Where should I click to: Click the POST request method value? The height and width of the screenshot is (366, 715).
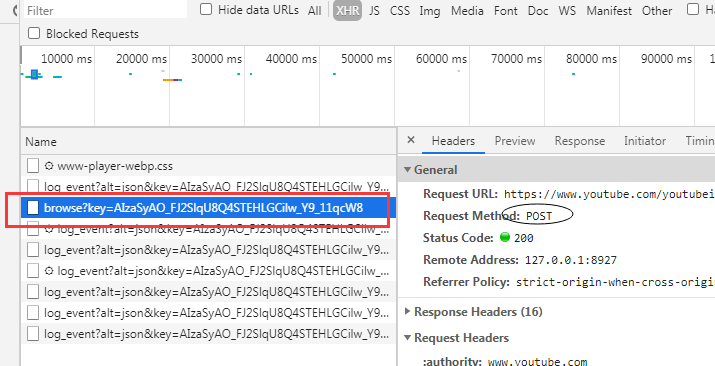coord(539,217)
